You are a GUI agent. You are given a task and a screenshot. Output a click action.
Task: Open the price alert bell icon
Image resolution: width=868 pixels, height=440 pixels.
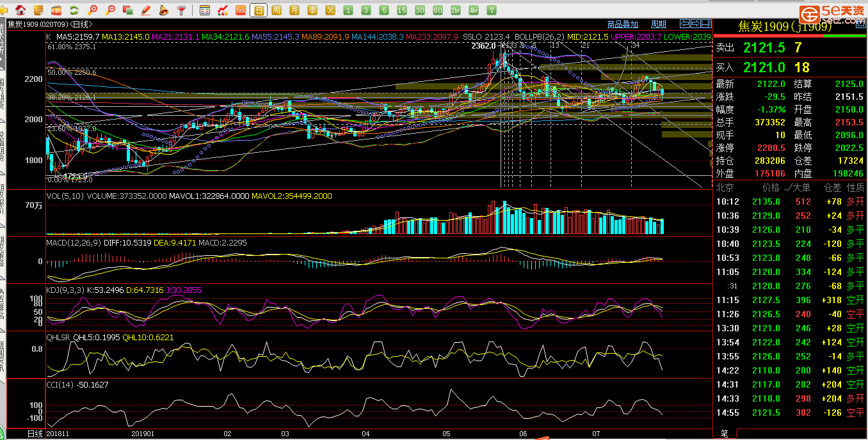click(164, 10)
